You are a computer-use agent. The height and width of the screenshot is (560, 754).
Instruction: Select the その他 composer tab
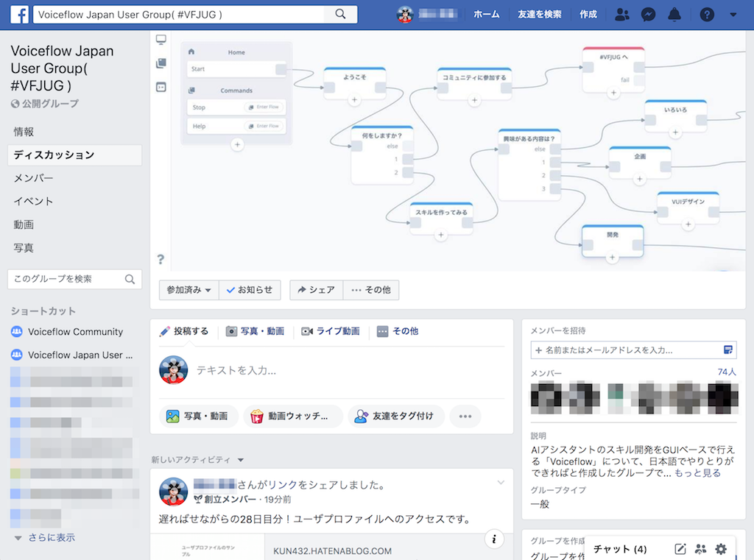tap(398, 331)
